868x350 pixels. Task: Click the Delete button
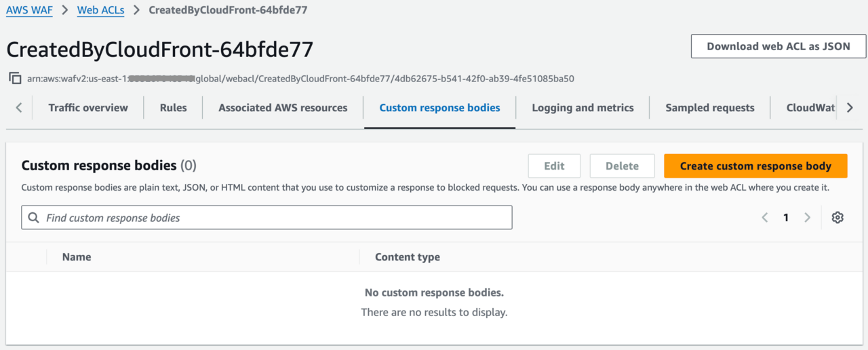622,166
